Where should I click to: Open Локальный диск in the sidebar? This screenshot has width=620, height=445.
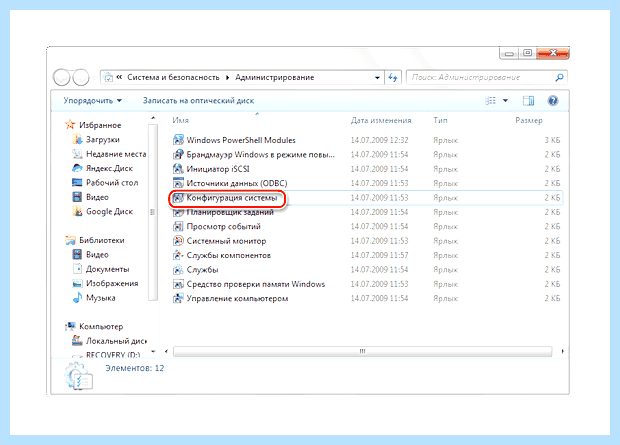click(116, 341)
